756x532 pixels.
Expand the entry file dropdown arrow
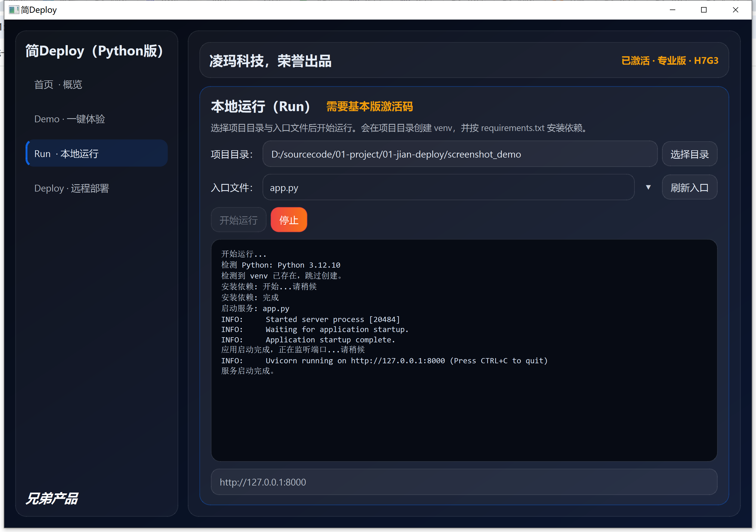click(648, 187)
